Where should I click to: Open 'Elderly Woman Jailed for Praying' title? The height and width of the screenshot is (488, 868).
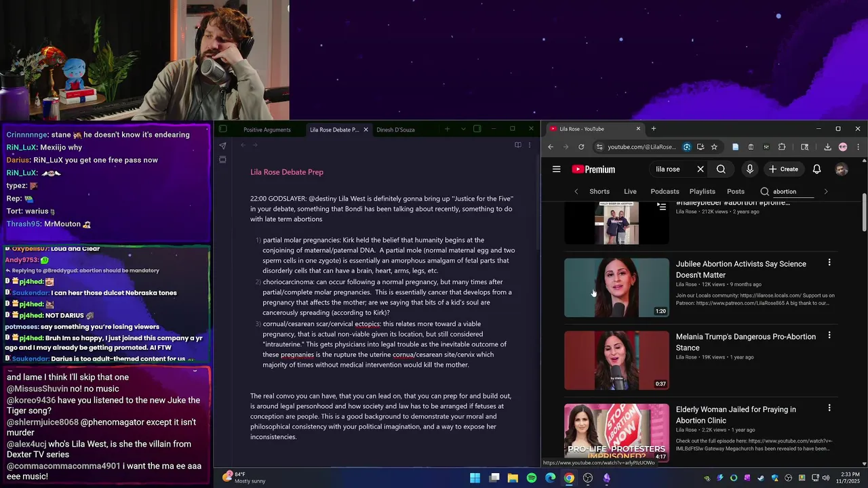(x=736, y=415)
